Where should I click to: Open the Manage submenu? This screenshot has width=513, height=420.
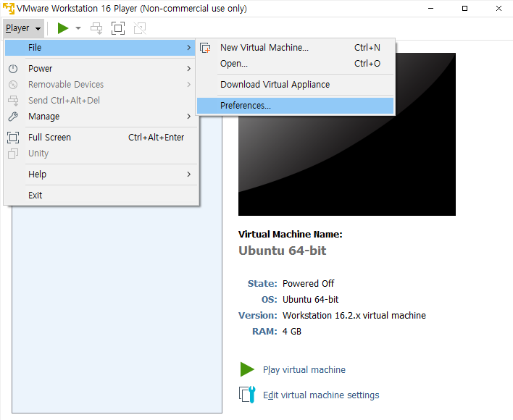[100, 117]
